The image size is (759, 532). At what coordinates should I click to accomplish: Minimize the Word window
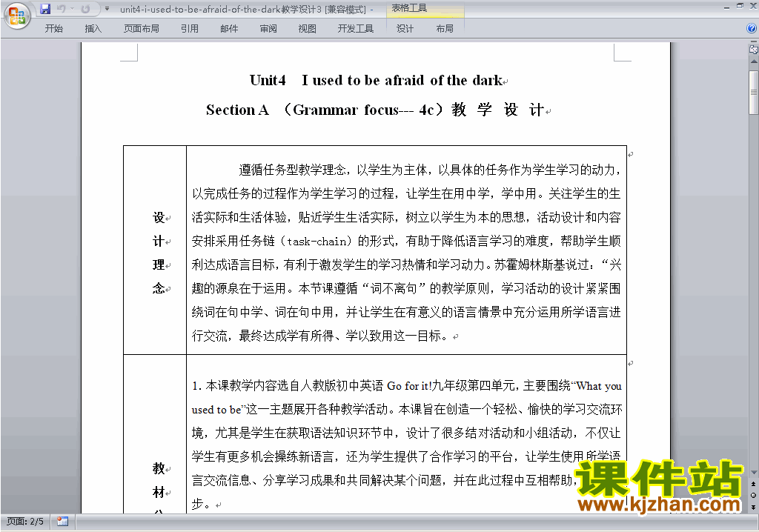727,7
